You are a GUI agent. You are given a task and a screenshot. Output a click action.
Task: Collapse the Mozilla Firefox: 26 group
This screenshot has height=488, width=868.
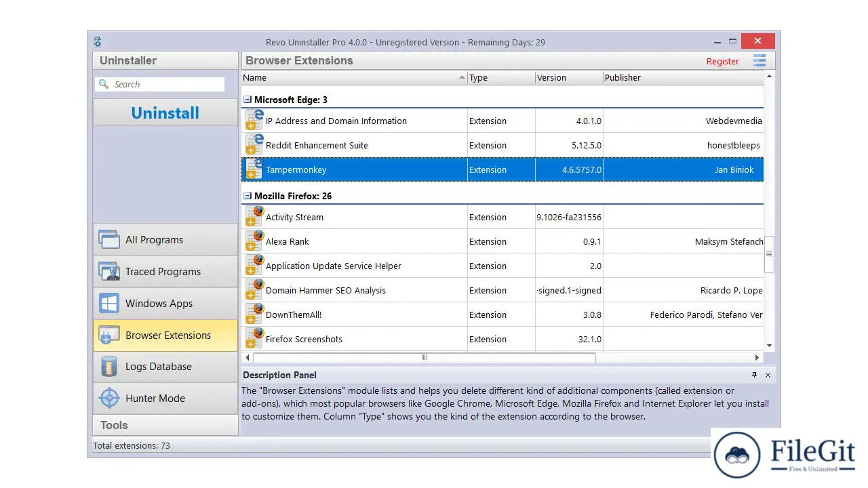248,196
